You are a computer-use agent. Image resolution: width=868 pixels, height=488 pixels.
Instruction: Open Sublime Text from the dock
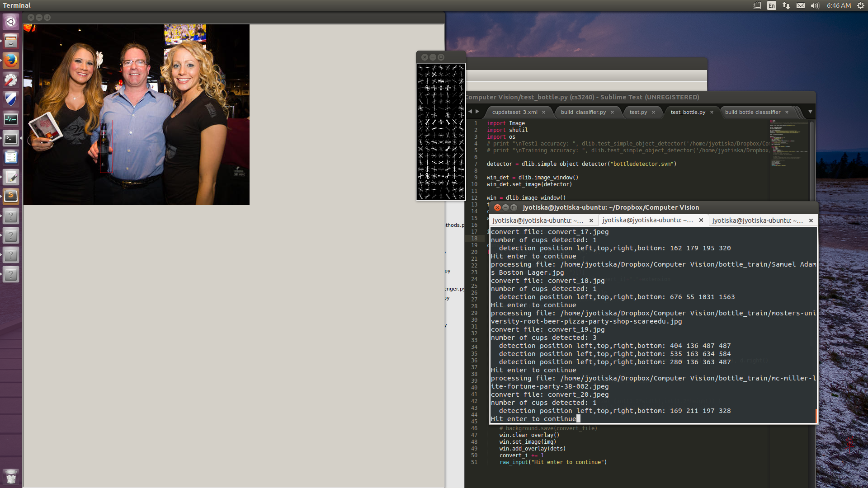pyautogui.click(x=11, y=196)
